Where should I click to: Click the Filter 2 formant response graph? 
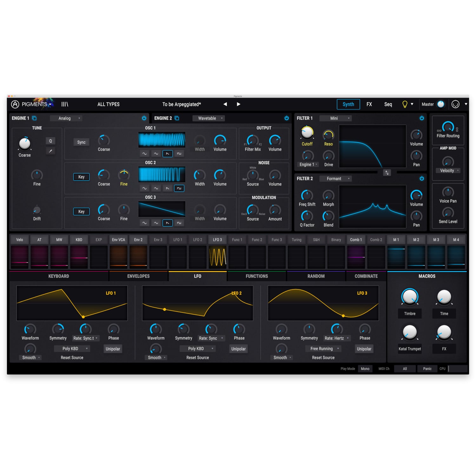pyautogui.click(x=373, y=207)
